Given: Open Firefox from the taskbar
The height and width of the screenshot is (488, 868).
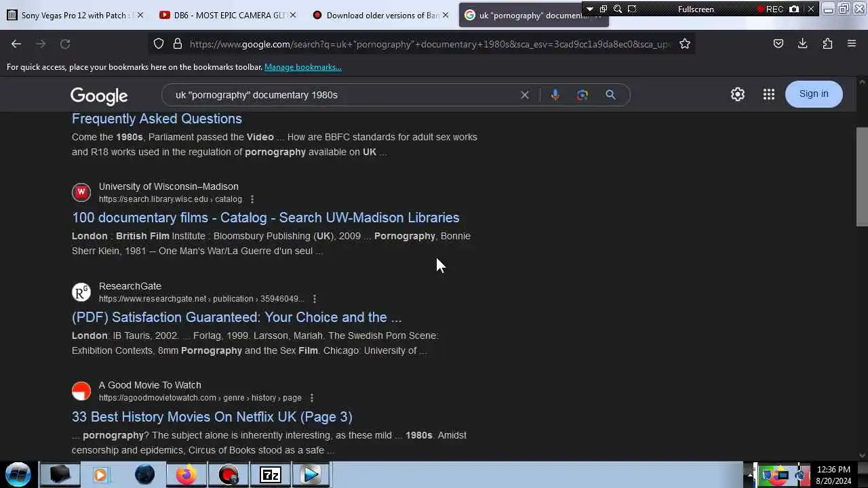Looking at the screenshot, I should (186, 474).
